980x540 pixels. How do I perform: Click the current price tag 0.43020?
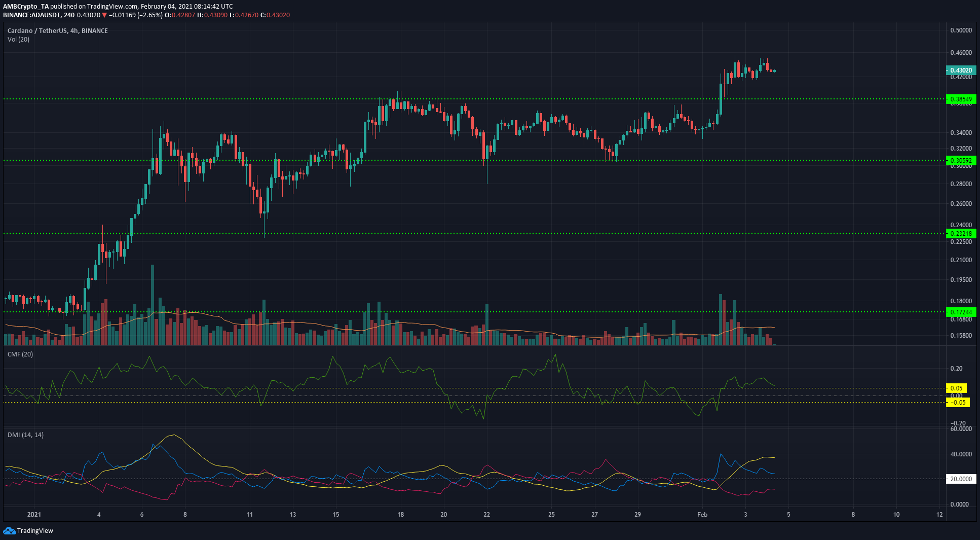click(961, 70)
